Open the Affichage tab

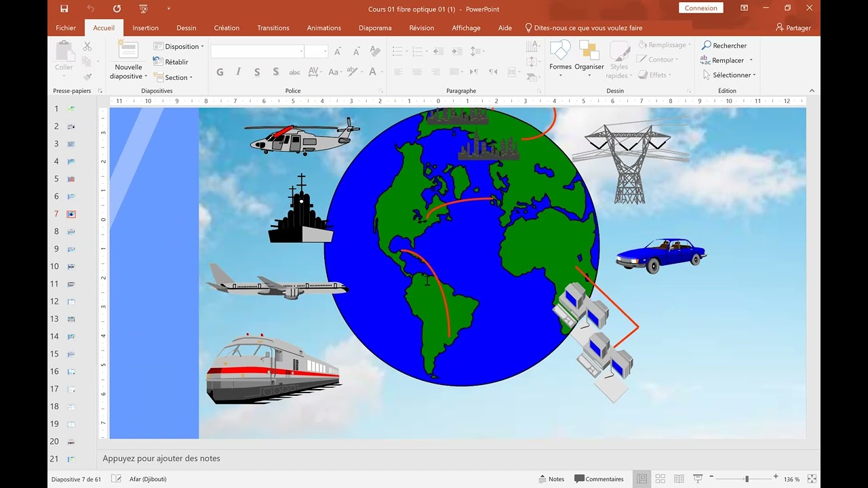coord(466,28)
